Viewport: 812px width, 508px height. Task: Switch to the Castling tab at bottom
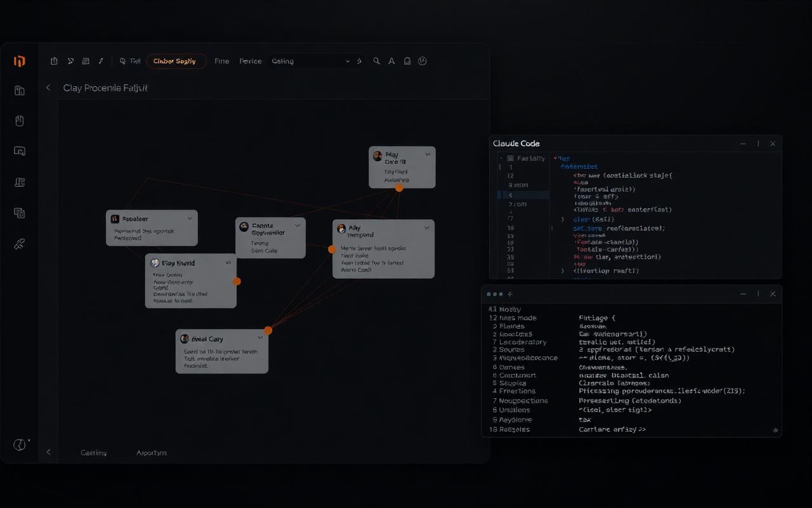pos(93,453)
